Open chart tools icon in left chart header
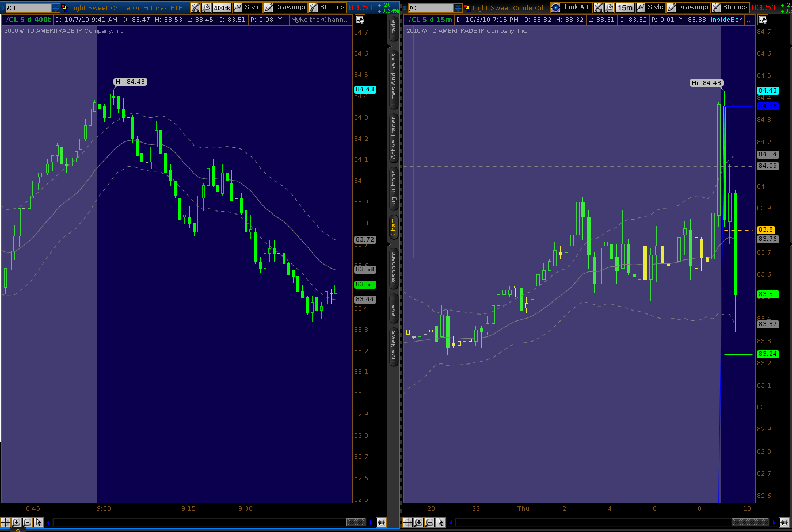792x532 pixels. [x=196, y=7]
